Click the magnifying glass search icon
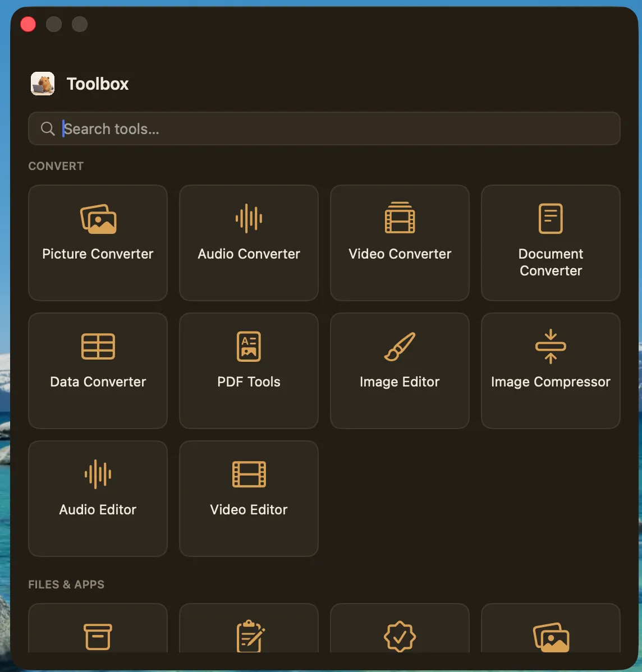This screenshot has height=672, width=642. click(48, 128)
